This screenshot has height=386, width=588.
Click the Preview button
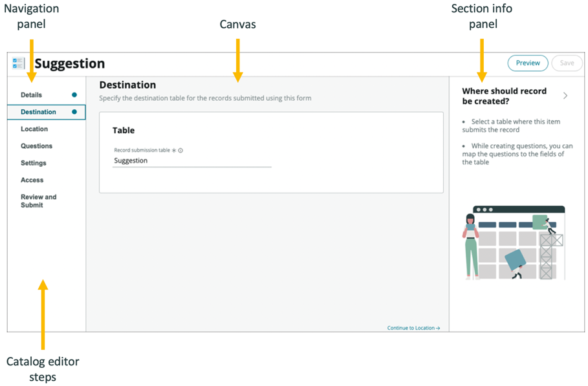tap(527, 63)
